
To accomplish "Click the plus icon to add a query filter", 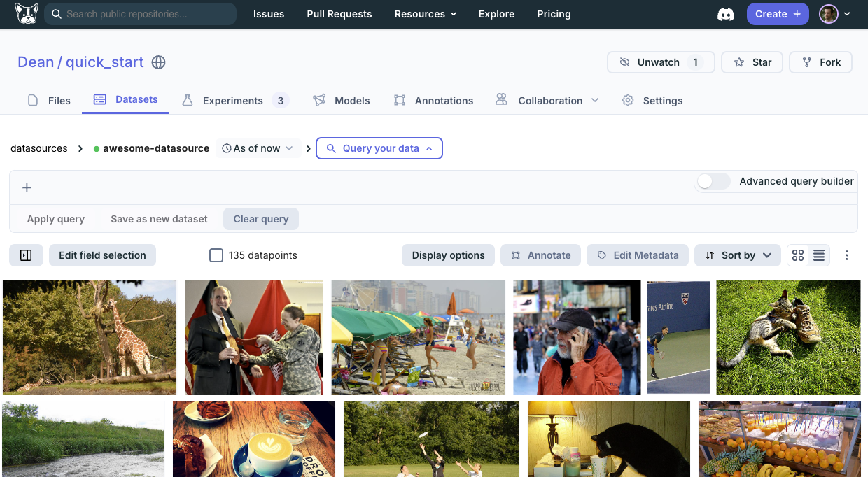I will 27,187.
